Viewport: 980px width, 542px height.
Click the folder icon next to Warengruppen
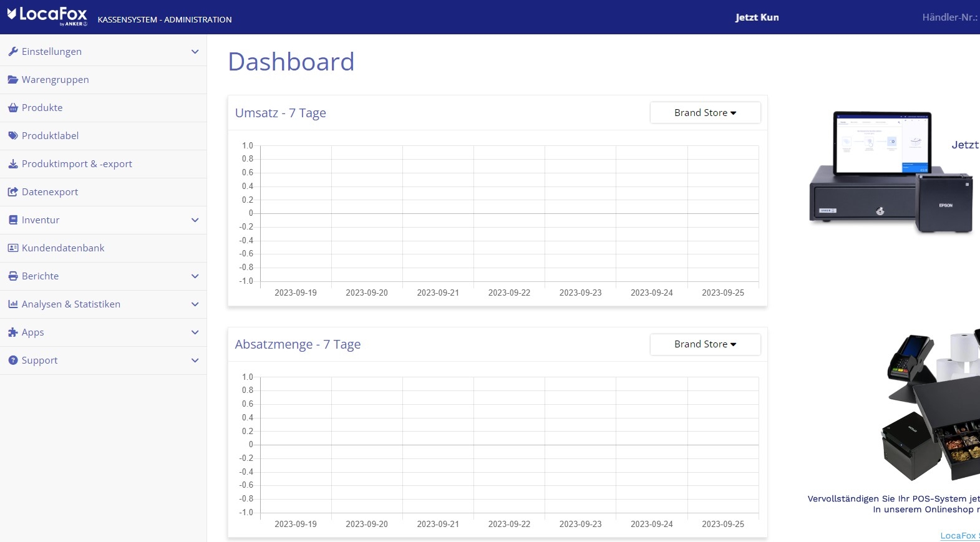tap(12, 80)
